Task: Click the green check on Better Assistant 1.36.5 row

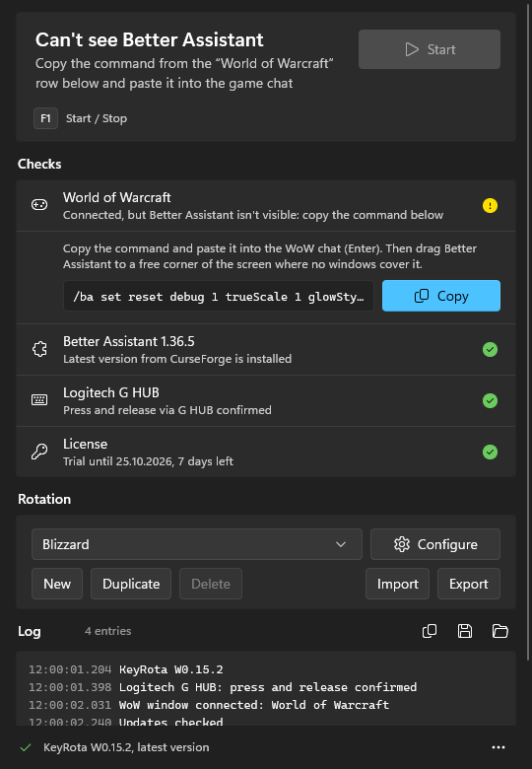Action: point(490,350)
